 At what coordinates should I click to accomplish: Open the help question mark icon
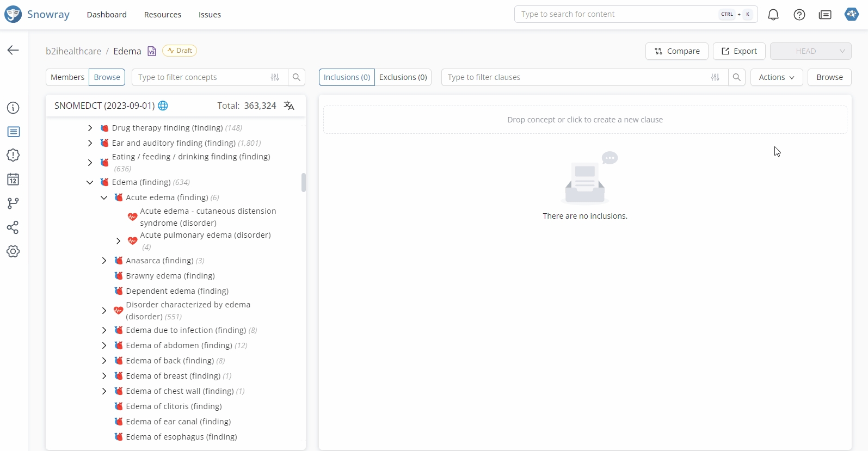(x=799, y=15)
